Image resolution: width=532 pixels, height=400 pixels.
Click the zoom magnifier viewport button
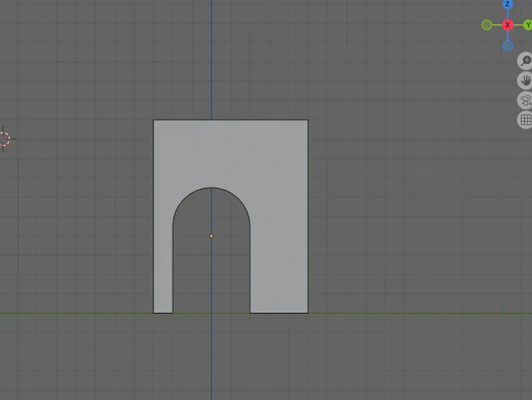525,61
